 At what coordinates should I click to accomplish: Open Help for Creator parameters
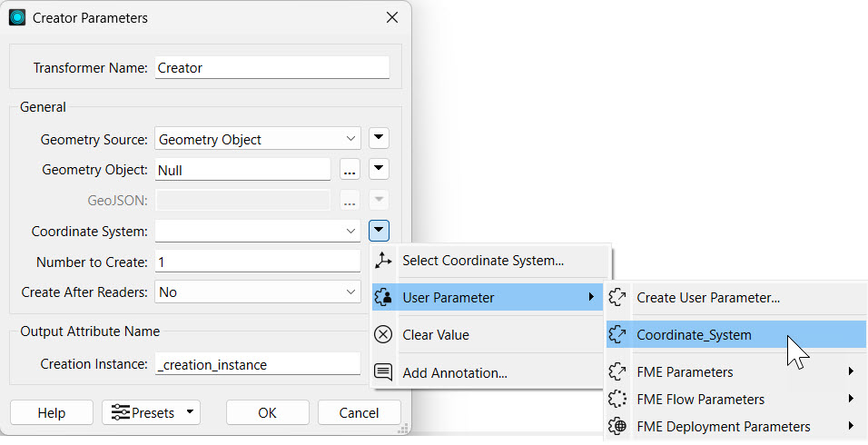click(52, 413)
